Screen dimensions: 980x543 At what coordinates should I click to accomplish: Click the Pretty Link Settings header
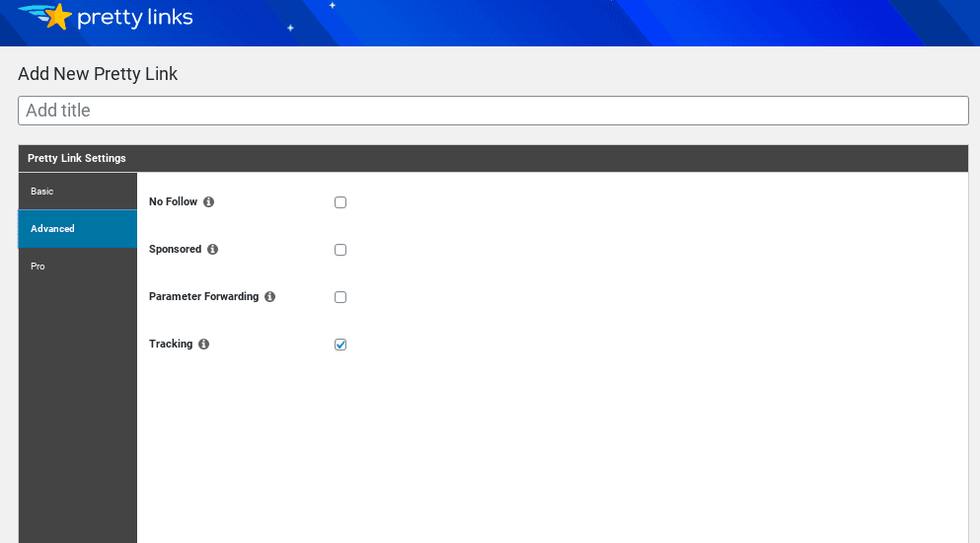coord(493,159)
